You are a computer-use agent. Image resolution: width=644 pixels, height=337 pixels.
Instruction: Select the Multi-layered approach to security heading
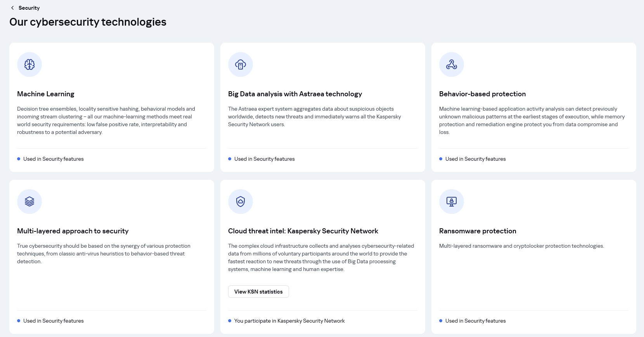[73, 231]
